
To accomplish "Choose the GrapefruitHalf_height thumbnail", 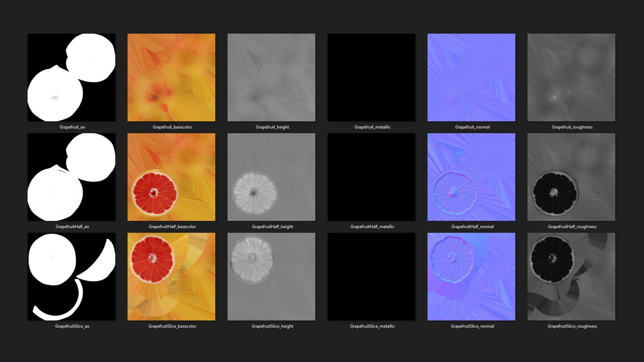I will pyautogui.click(x=271, y=177).
